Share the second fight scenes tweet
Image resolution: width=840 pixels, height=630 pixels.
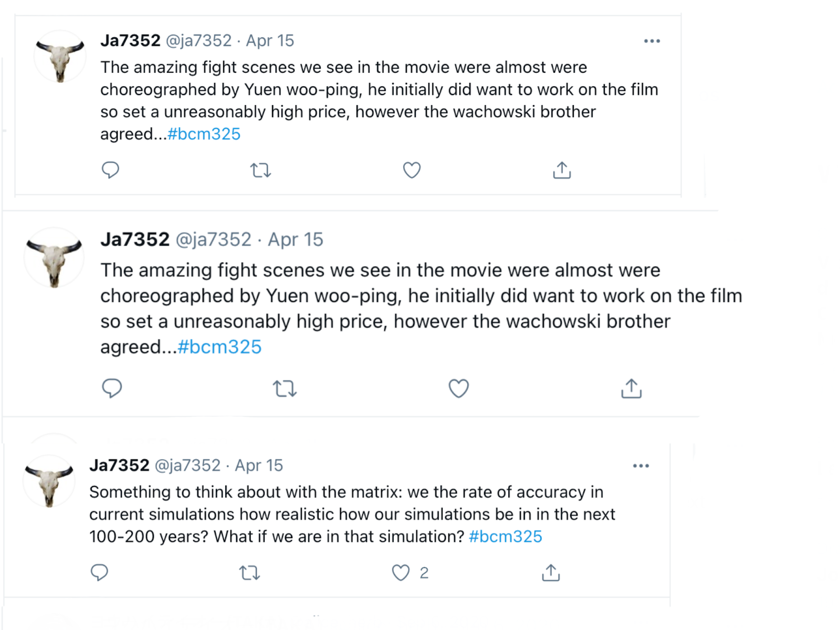(x=631, y=388)
